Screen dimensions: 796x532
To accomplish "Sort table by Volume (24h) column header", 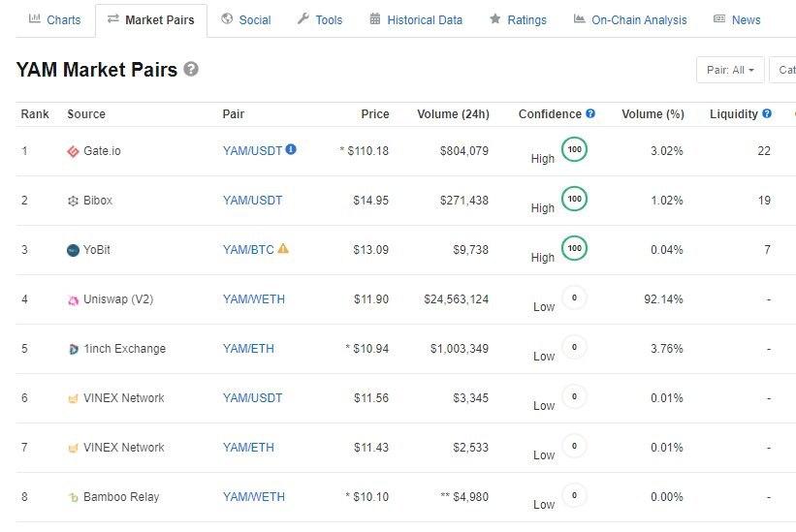I will [x=453, y=113].
